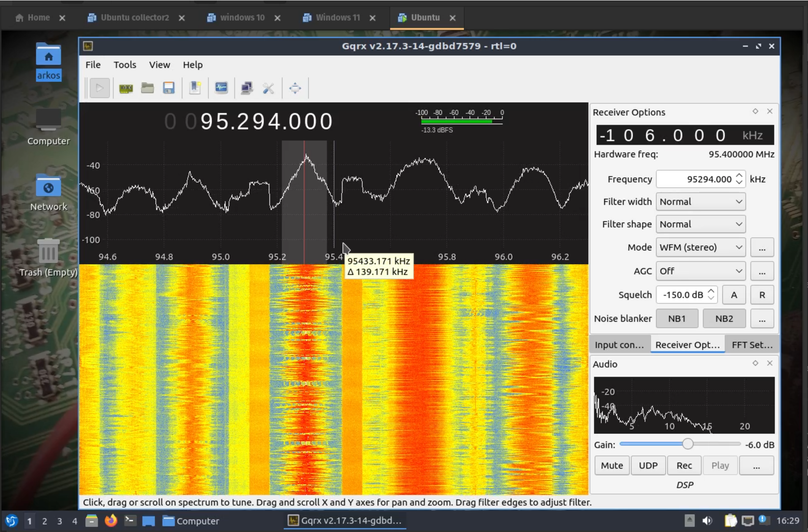
Task: Click the remote control network icon
Action: (x=247, y=88)
